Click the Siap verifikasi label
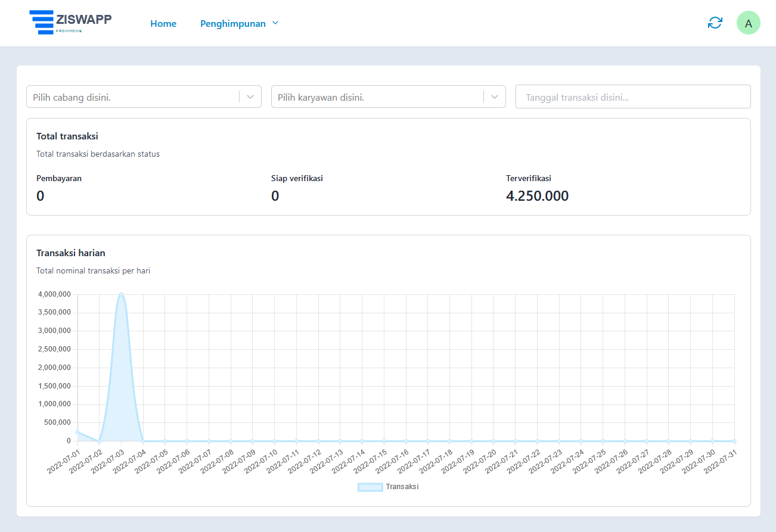The height and width of the screenshot is (532, 776). [297, 178]
